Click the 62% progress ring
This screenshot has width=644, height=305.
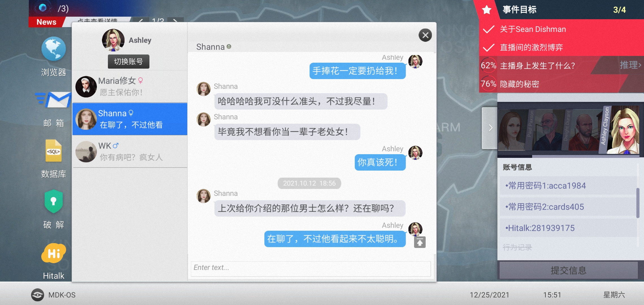(488, 66)
